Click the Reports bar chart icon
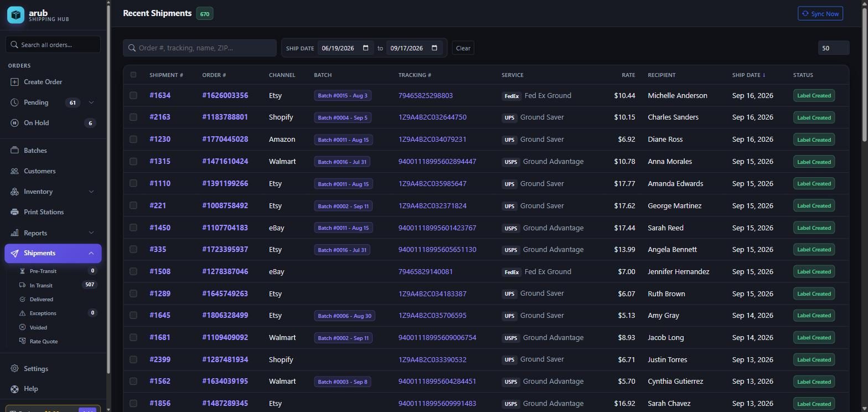 [14, 233]
